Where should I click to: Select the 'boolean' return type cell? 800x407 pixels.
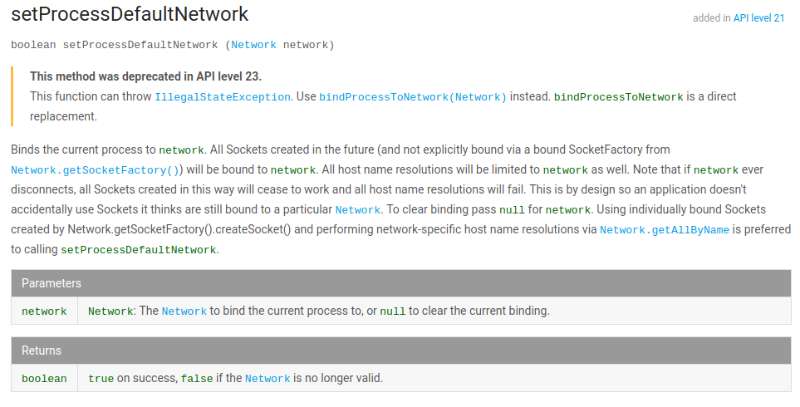[x=44, y=379]
